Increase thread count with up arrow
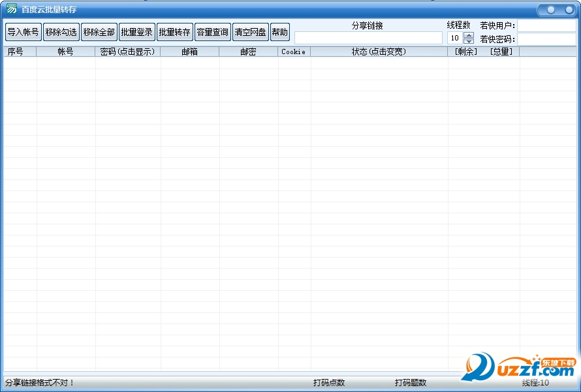This screenshot has width=581, height=392. [x=469, y=35]
